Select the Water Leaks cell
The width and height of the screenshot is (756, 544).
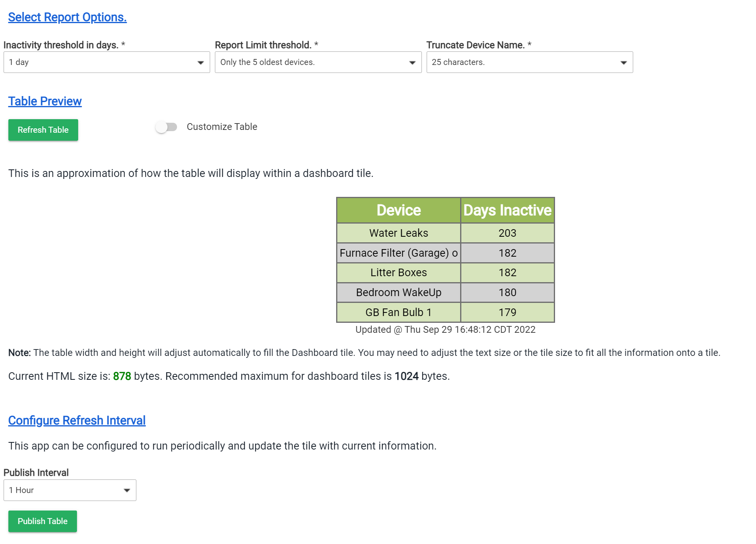coord(399,233)
